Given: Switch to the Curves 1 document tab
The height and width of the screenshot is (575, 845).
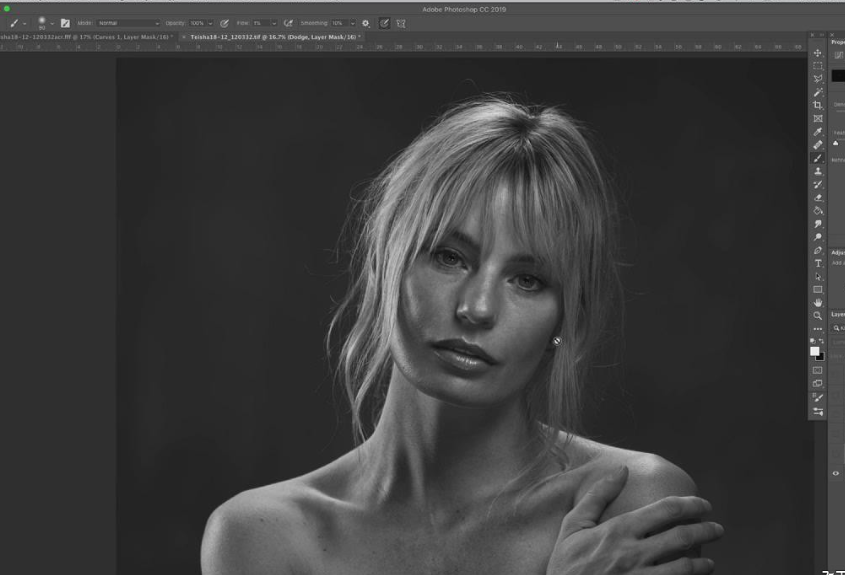Looking at the screenshot, I should point(84,37).
